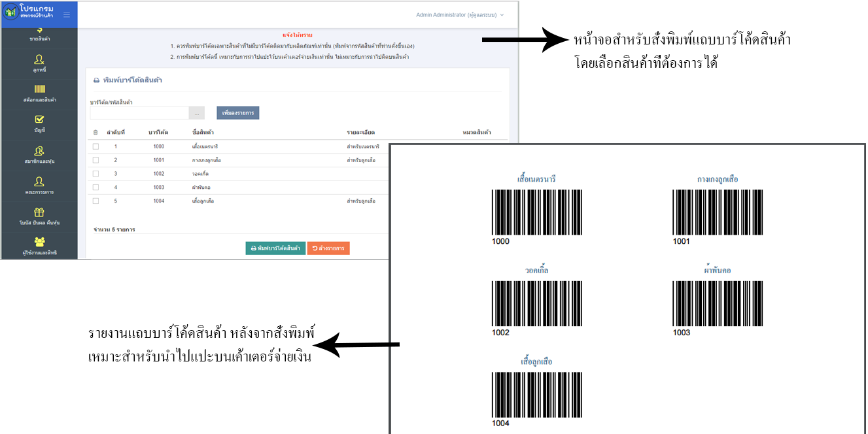868x434 pixels.
Task: Click เสื้อเนตรนารี barcode image in report
Action: point(537,212)
